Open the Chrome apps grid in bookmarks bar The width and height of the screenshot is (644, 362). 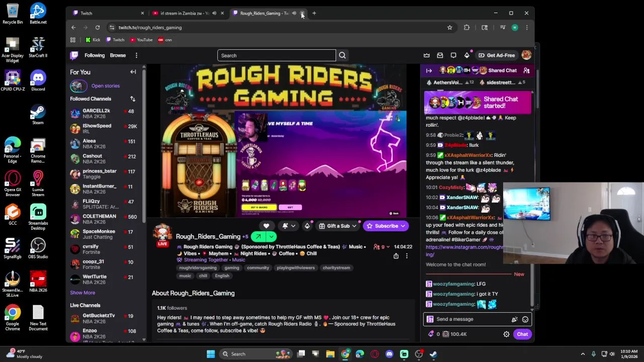click(x=73, y=40)
